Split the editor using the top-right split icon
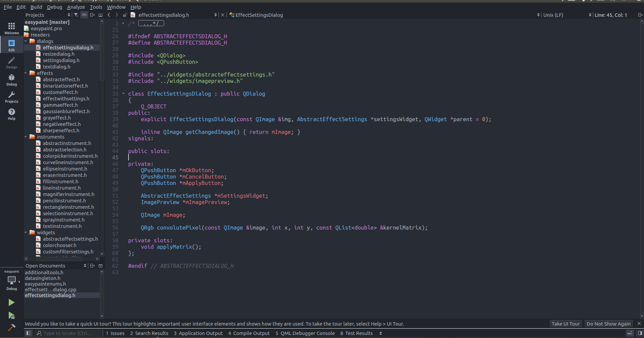The image size is (644, 338). (640, 15)
